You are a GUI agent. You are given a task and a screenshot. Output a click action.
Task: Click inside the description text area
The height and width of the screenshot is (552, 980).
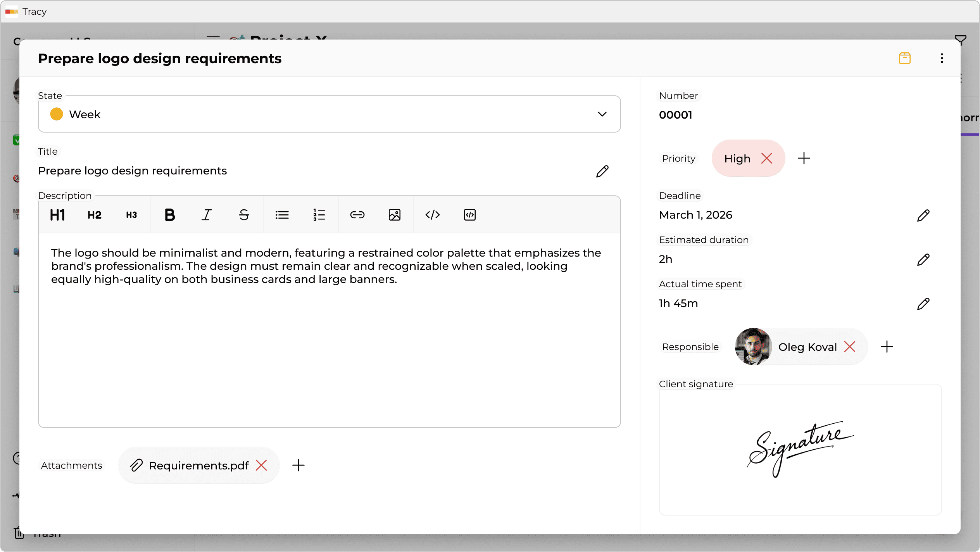coord(310,329)
